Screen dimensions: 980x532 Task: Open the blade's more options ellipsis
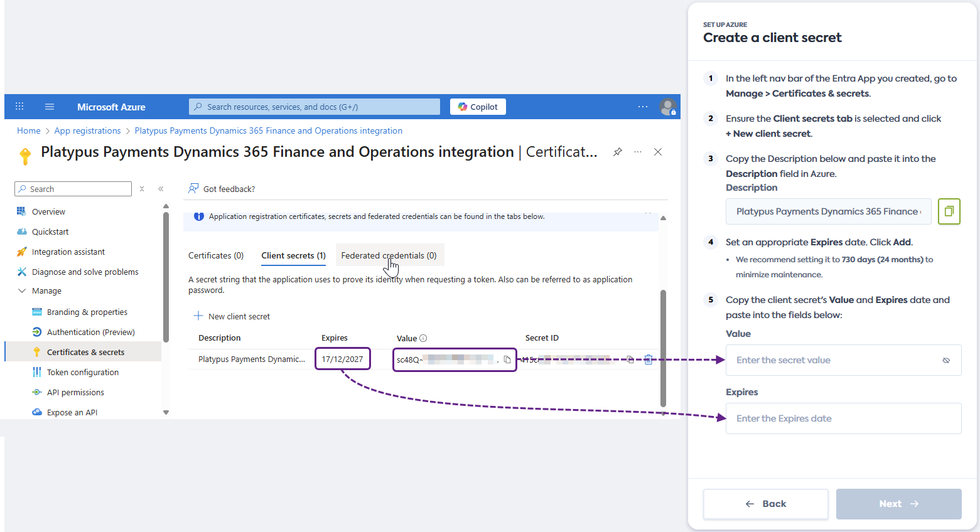coord(638,152)
